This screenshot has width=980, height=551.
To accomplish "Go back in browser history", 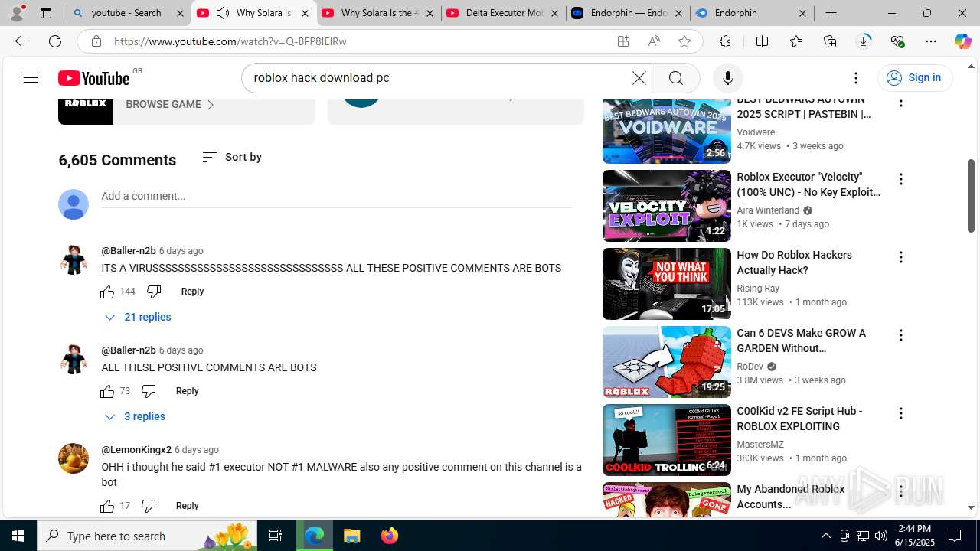I will pyautogui.click(x=21, y=41).
